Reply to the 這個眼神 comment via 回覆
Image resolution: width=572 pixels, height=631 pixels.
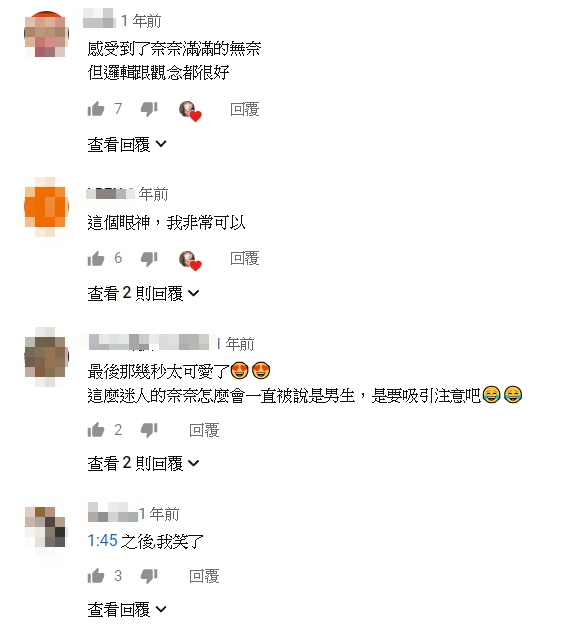click(245, 258)
